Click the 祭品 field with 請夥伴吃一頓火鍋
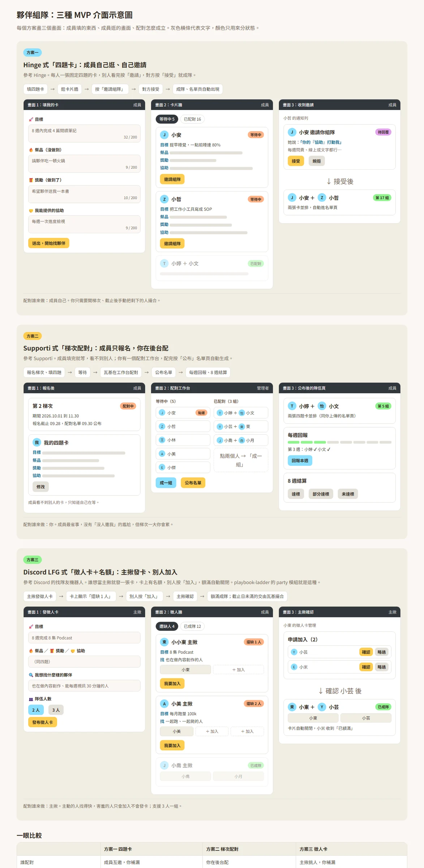 pyautogui.click(x=84, y=163)
